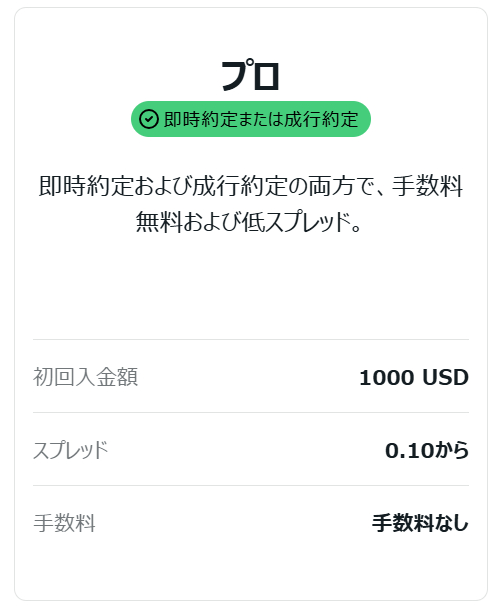Click the 初回入金額 row label
The width and height of the screenshot is (498, 606).
pyautogui.click(x=85, y=377)
